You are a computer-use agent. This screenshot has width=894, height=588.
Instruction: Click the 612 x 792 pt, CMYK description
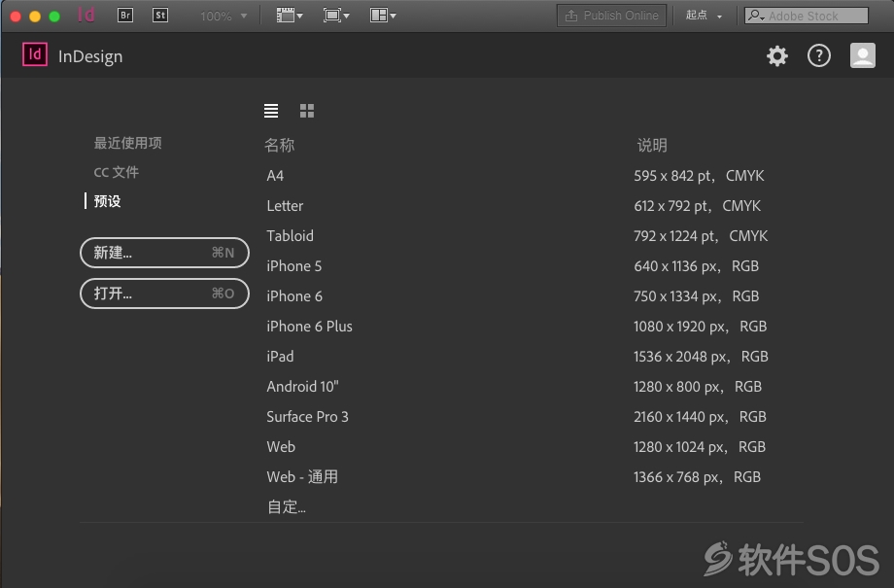(698, 206)
